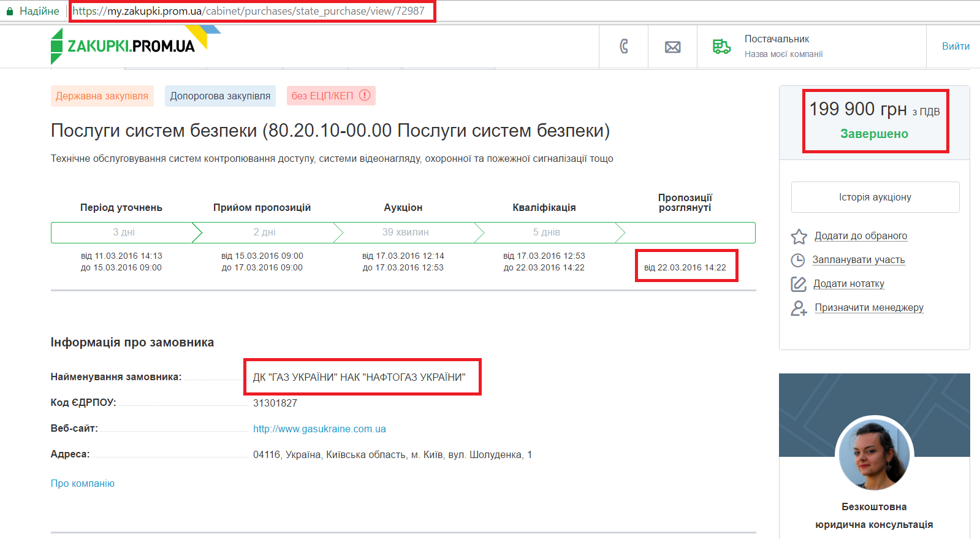
Task: Click Додати нотатку link
Action: (x=848, y=284)
